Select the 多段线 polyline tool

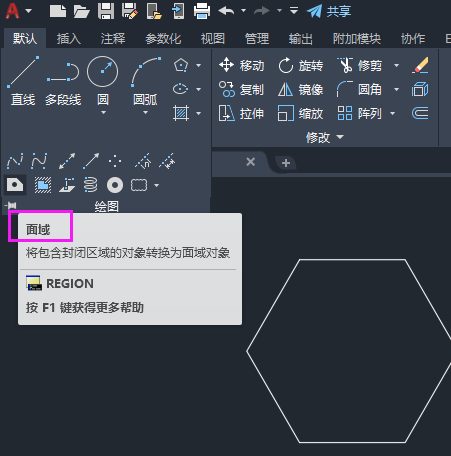coord(63,81)
